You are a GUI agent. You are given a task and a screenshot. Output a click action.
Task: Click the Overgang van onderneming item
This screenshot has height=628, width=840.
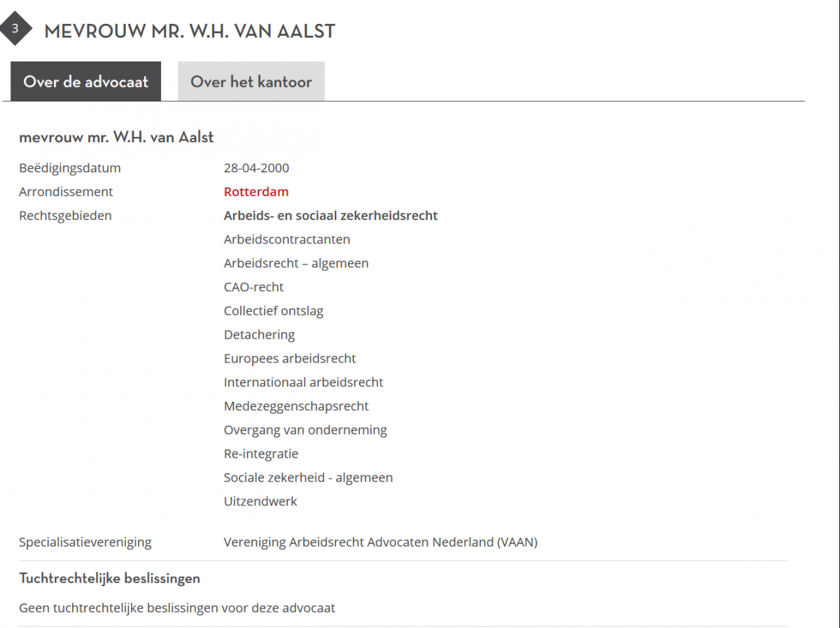coord(305,429)
